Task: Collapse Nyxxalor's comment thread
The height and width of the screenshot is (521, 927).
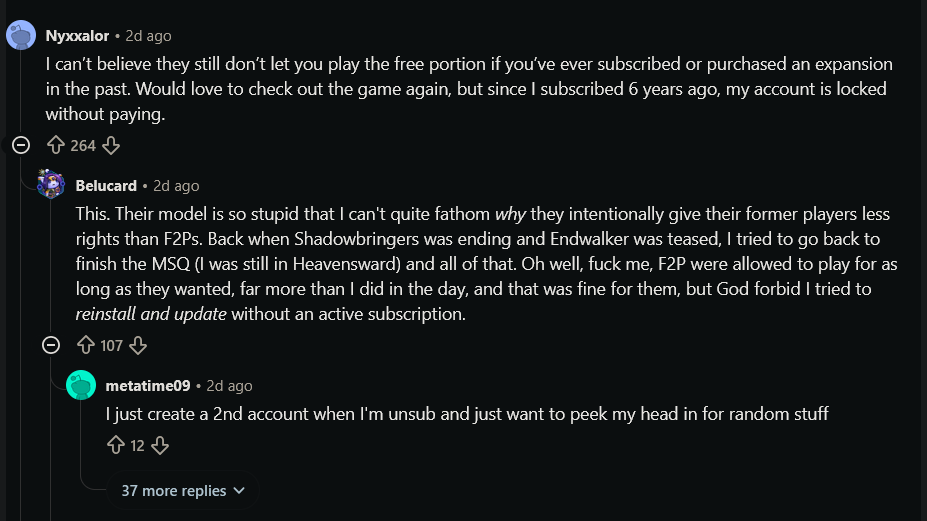Action: coord(21,146)
